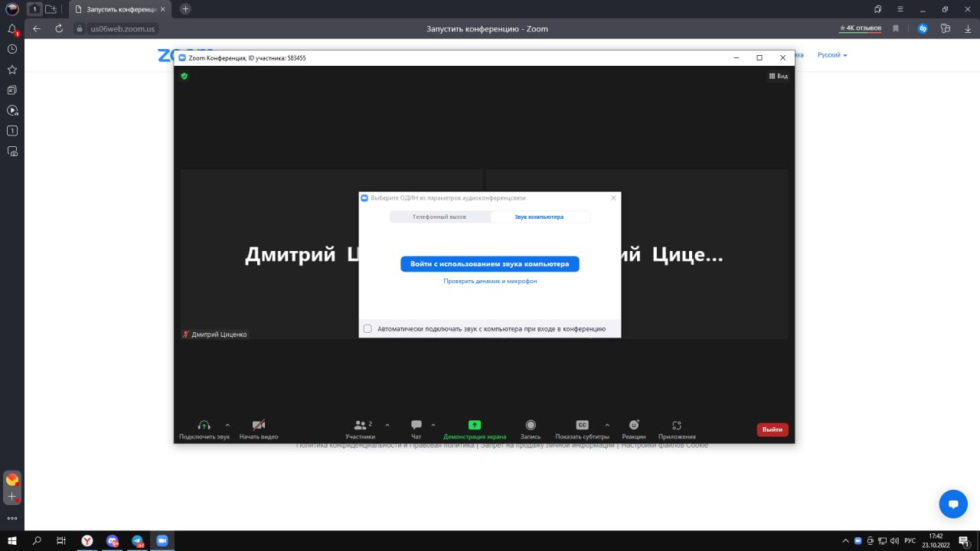This screenshot has width=980, height=551.
Task: Open browser downloads arrow icon
Action: tap(966, 28)
